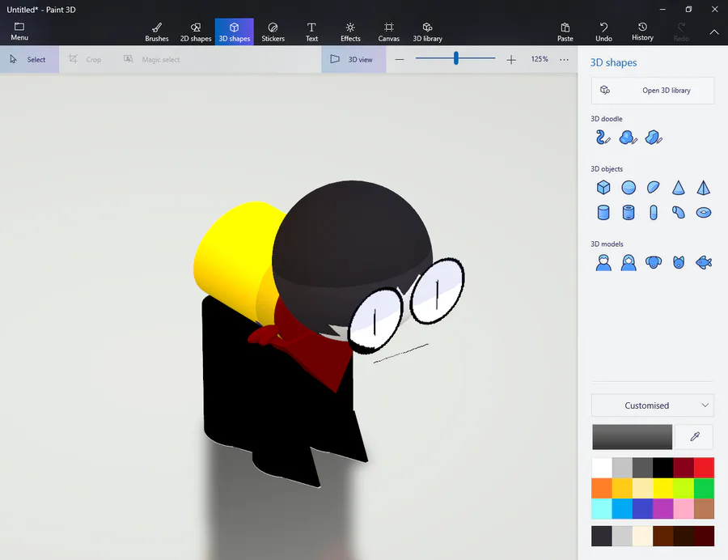Image resolution: width=728 pixels, height=560 pixels.
Task: Insert a hemisphere 3D object
Action: pos(654,188)
